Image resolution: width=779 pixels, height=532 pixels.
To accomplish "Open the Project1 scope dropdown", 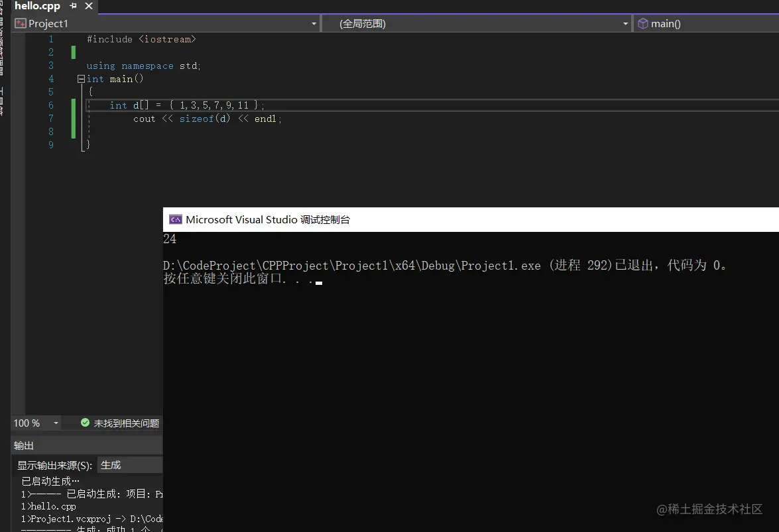I will point(314,24).
